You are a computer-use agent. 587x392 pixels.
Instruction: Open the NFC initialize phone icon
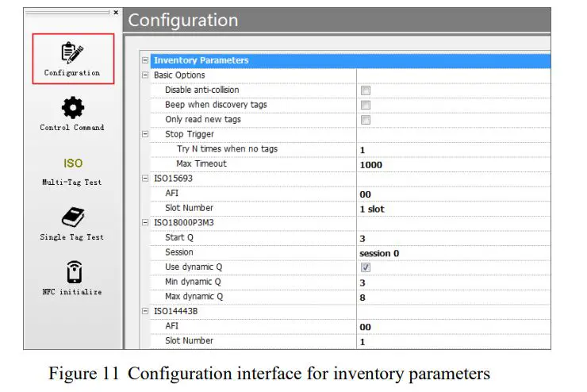click(72, 272)
